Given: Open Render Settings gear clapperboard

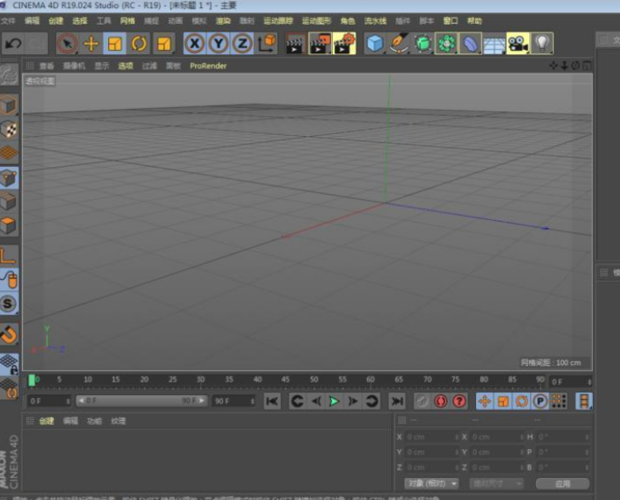Looking at the screenshot, I should pos(344,43).
